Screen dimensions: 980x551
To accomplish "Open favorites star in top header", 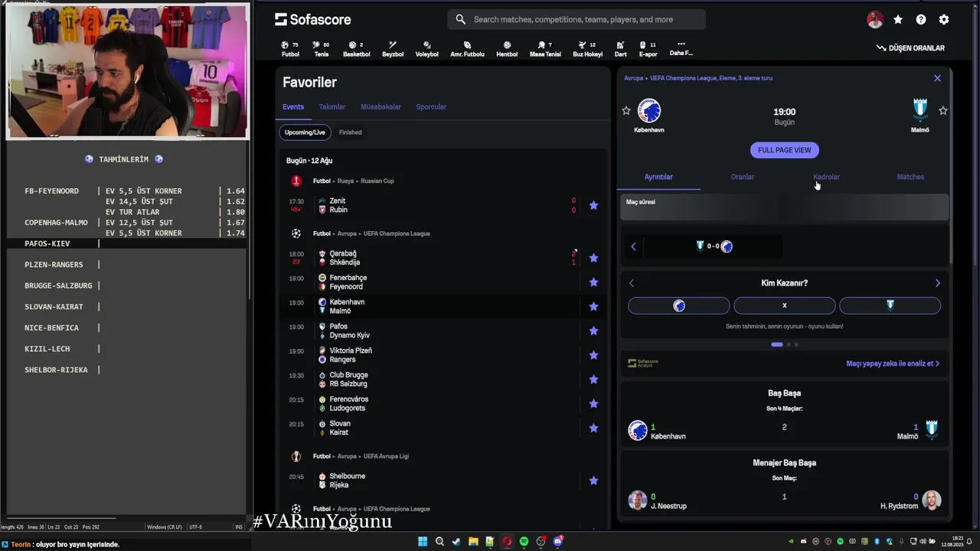I will tap(898, 20).
